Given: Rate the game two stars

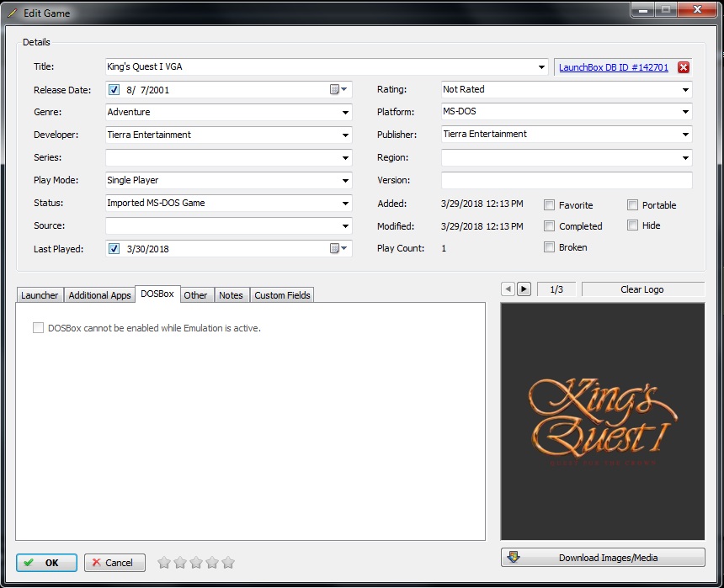Looking at the screenshot, I should tap(180, 563).
